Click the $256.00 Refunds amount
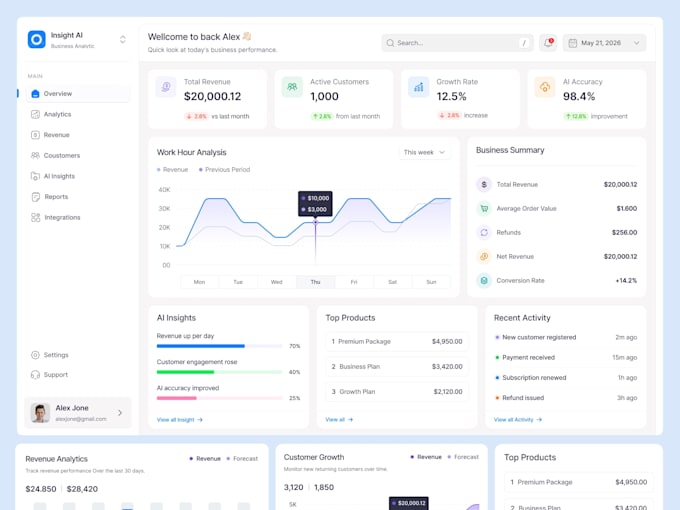This screenshot has height=510, width=680. [x=624, y=232]
